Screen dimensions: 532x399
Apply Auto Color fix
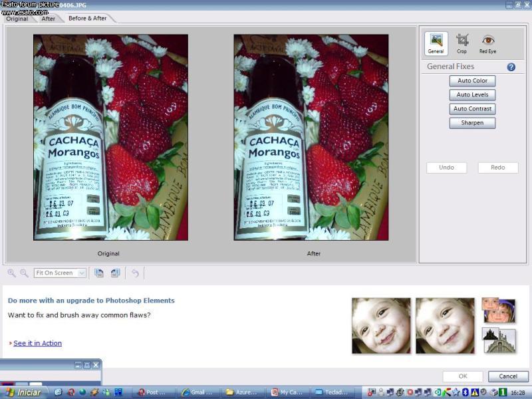[x=472, y=80]
